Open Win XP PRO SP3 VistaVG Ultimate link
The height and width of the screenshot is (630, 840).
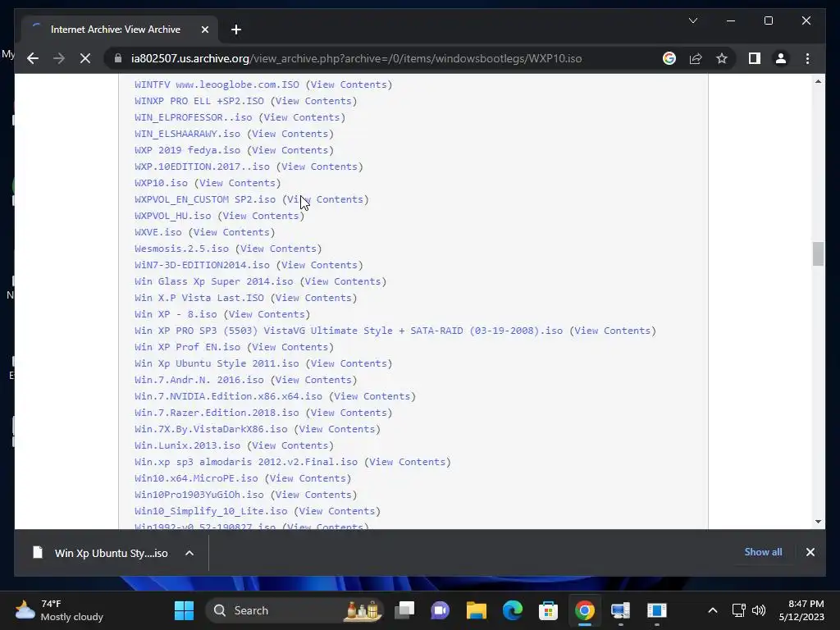349,331
